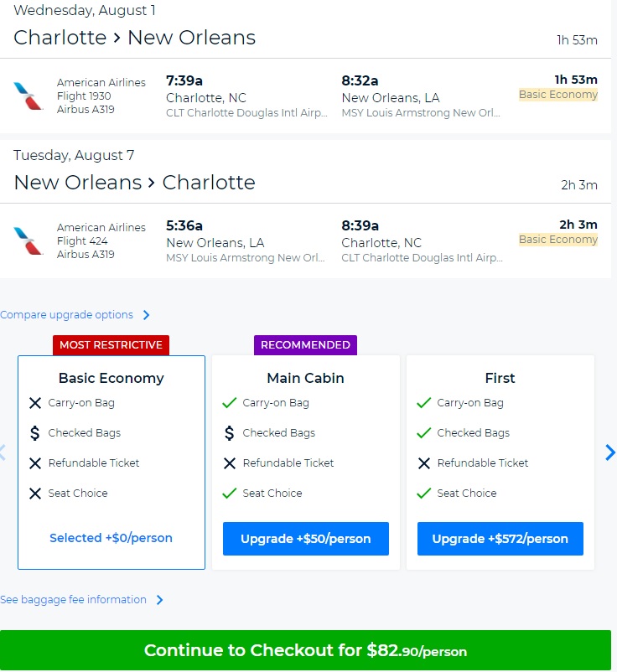Click American Airlines logo for Flight 1930
Screen dimensions: 617x672
[29, 96]
